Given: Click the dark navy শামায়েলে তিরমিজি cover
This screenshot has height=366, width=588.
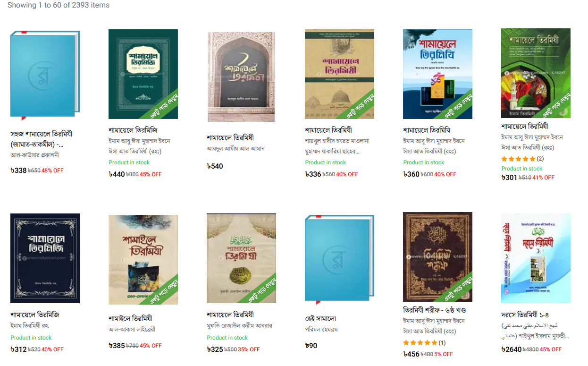Looking at the screenshot, I should [x=45, y=258].
